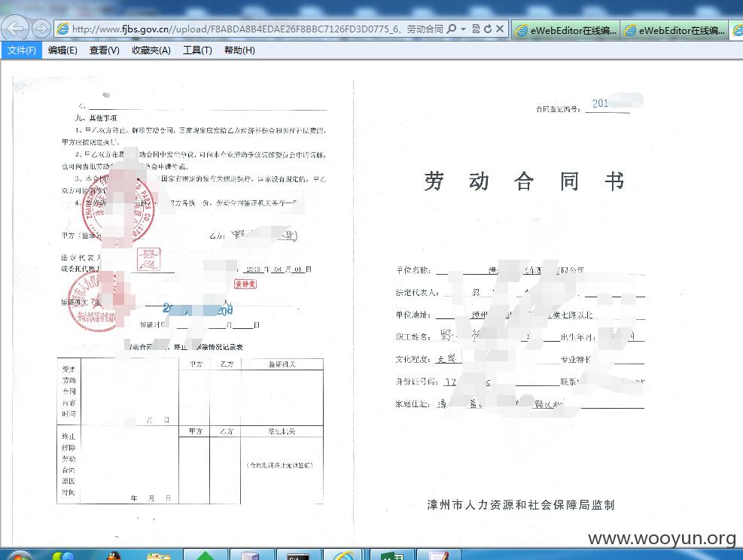
Task: Click the 文化程度 field label
Action: [413, 359]
